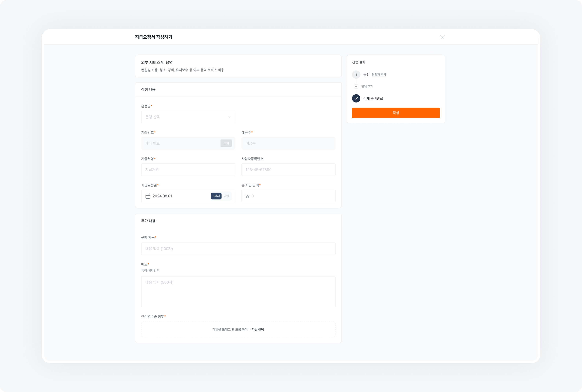Click the 메모 textarea for 내용 입력
This screenshot has height=392, width=582.
coord(238,291)
